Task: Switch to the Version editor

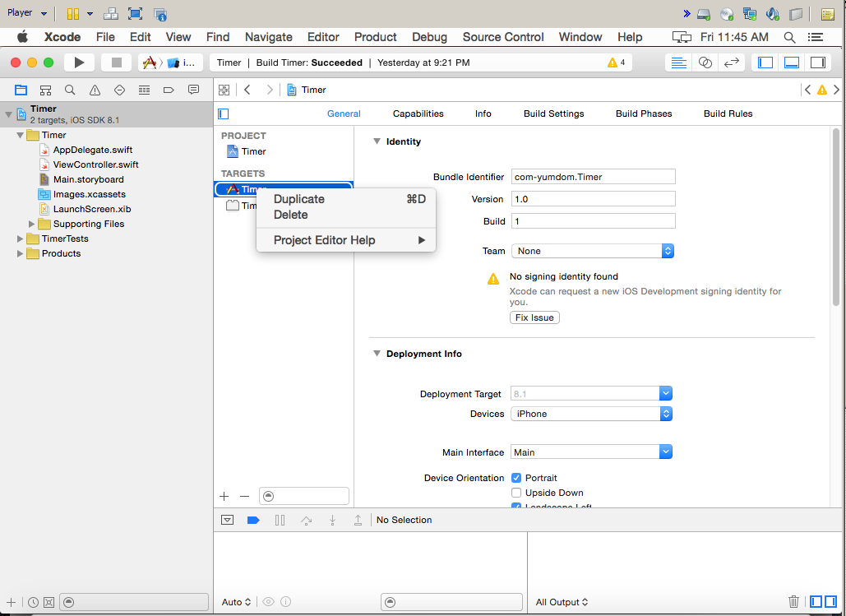Action: (x=732, y=63)
